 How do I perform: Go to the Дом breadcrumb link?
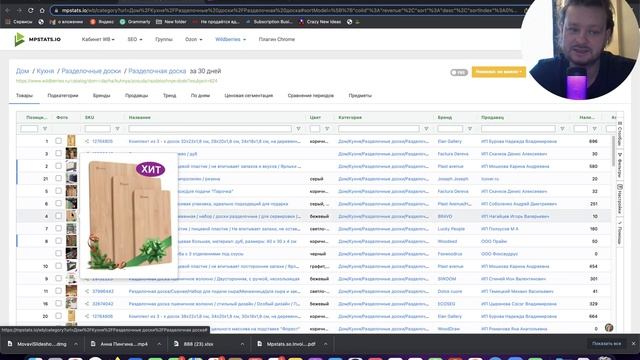click(22, 71)
